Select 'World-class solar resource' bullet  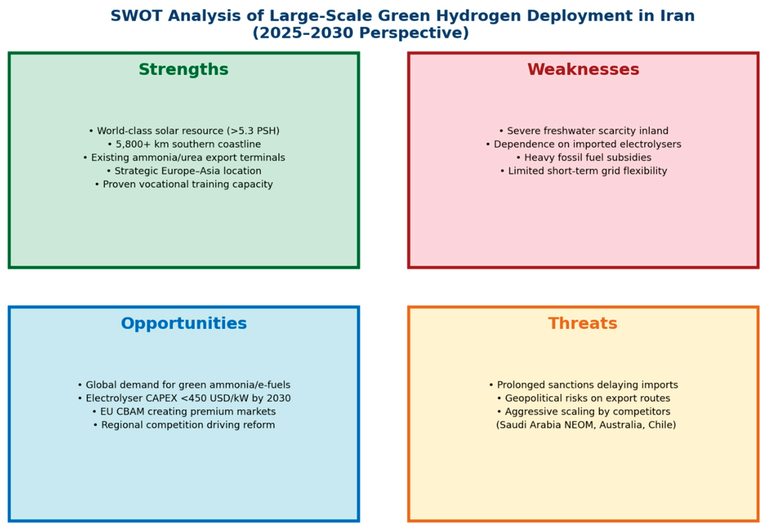[x=184, y=131]
